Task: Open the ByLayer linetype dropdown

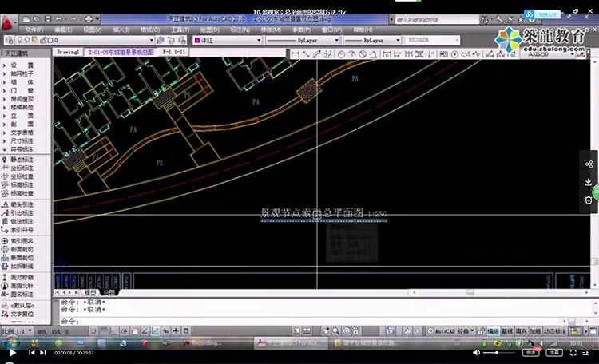Action: (x=336, y=40)
